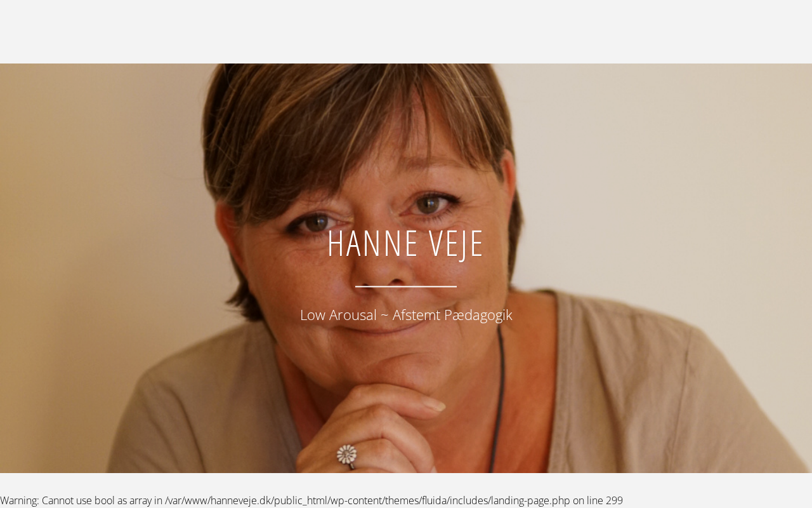The height and width of the screenshot is (508, 812).
Task: Click the daisy ring in the banner photo
Action: click(347, 455)
